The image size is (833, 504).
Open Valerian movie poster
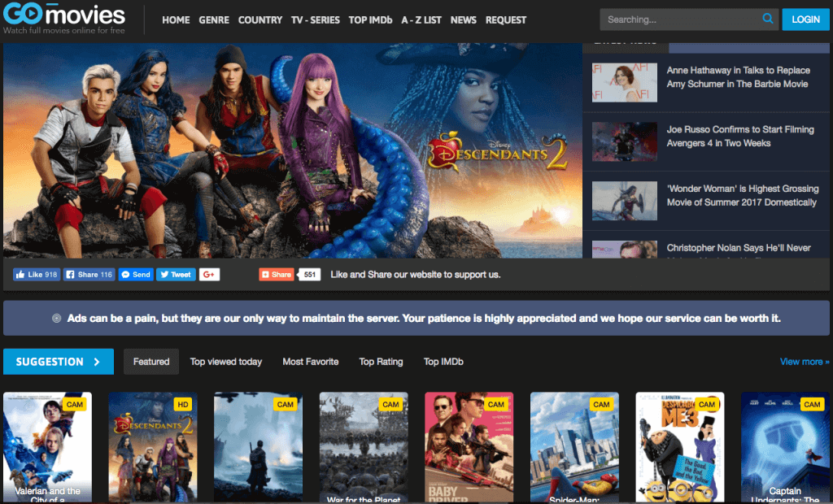click(x=47, y=447)
